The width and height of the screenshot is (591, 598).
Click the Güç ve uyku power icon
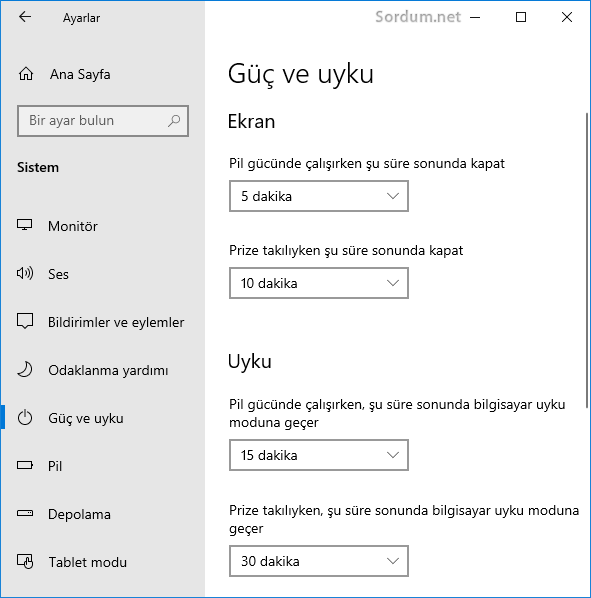tap(25, 418)
